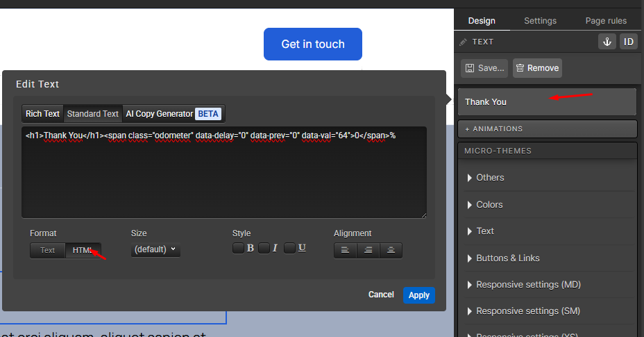644x337 pixels.
Task: Enable the Bold style checkbox
Action: pos(237,248)
